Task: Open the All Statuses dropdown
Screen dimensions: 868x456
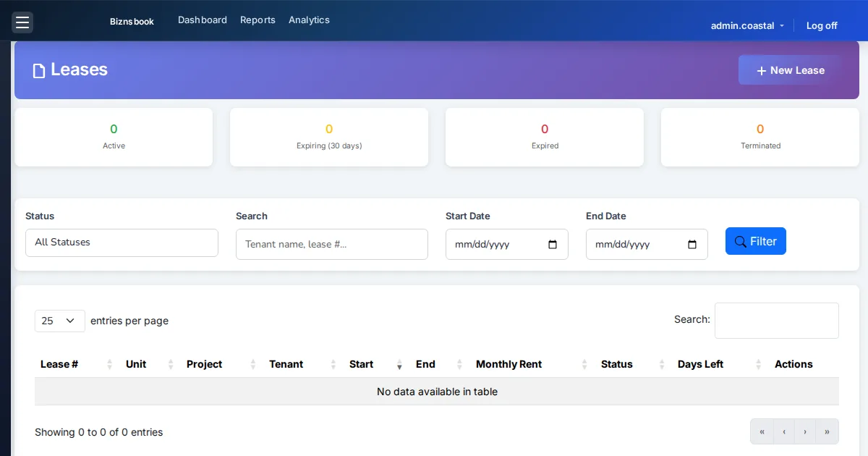Action: (x=122, y=242)
